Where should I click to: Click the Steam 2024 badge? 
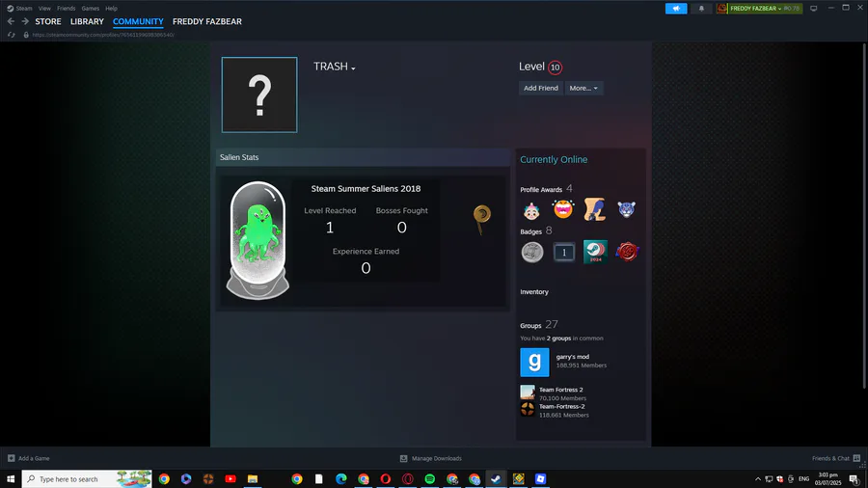(595, 252)
